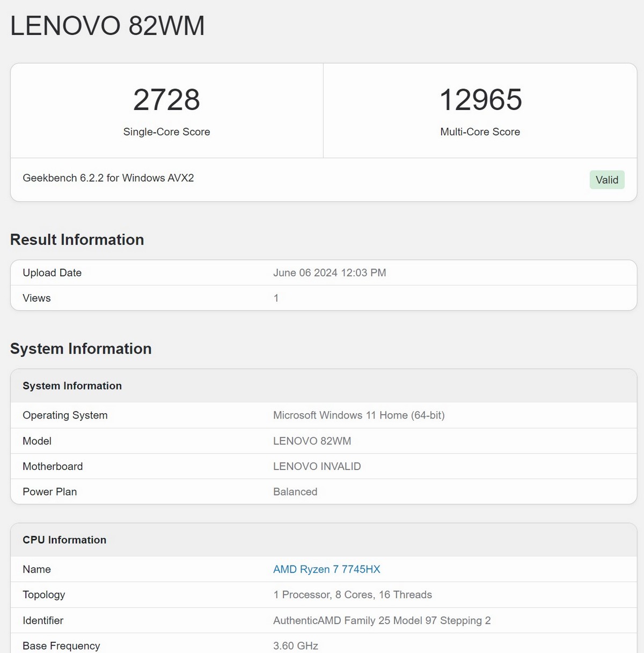Click the large System Information section heading
Screen dimensions: 644x653
point(80,349)
